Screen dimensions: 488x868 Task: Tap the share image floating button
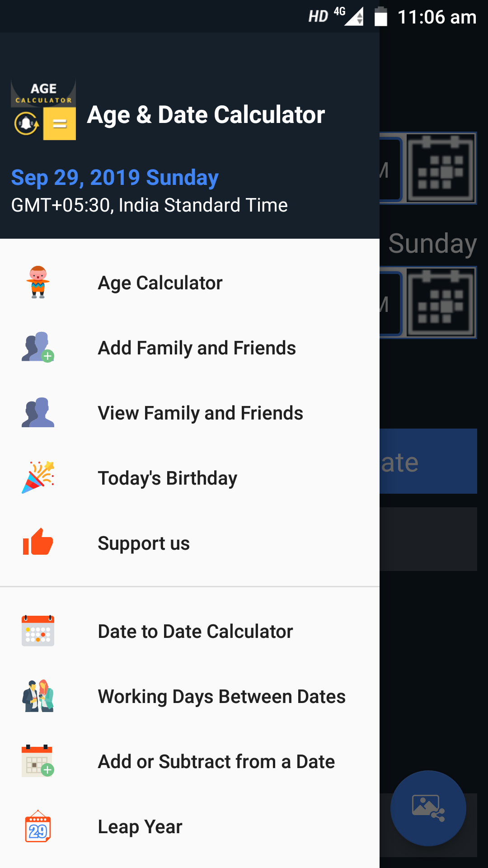(x=428, y=808)
